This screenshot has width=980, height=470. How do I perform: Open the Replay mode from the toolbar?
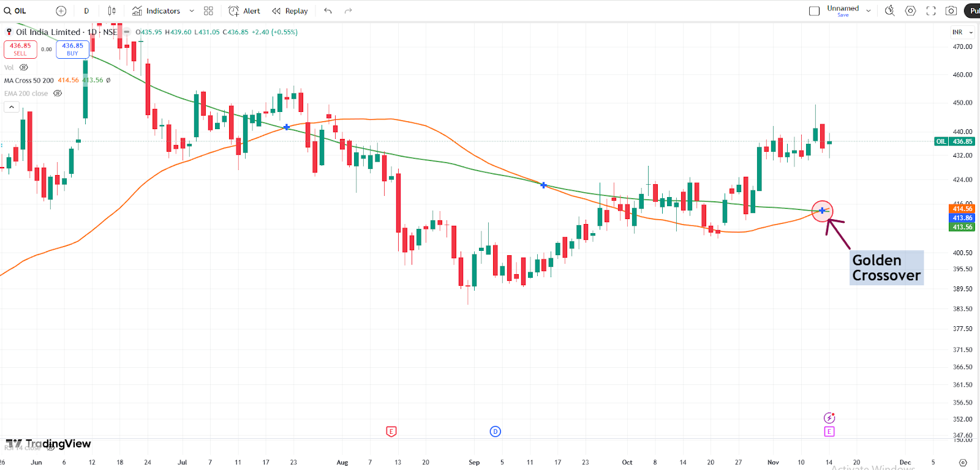pyautogui.click(x=290, y=11)
